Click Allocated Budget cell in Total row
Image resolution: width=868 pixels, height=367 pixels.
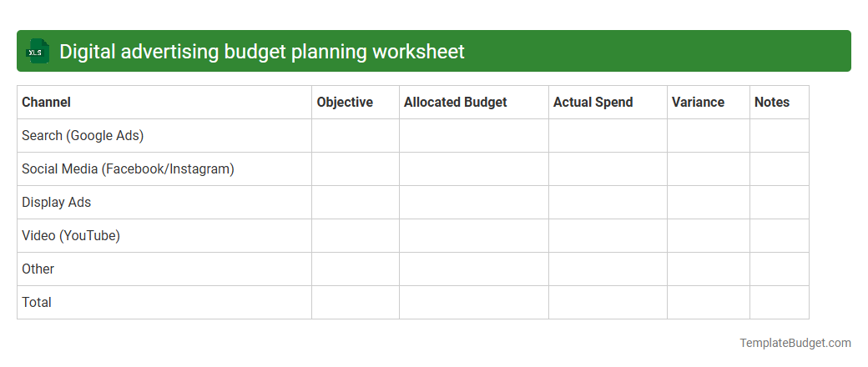474,302
